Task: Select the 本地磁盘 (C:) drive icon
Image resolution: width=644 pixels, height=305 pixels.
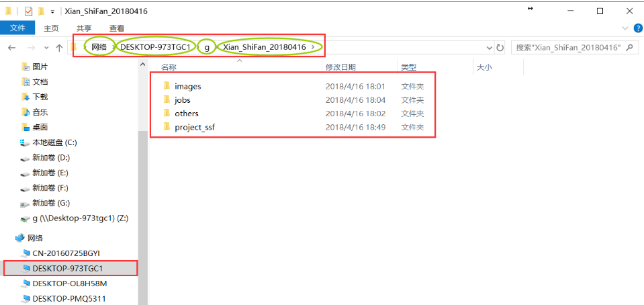Action: (25, 142)
